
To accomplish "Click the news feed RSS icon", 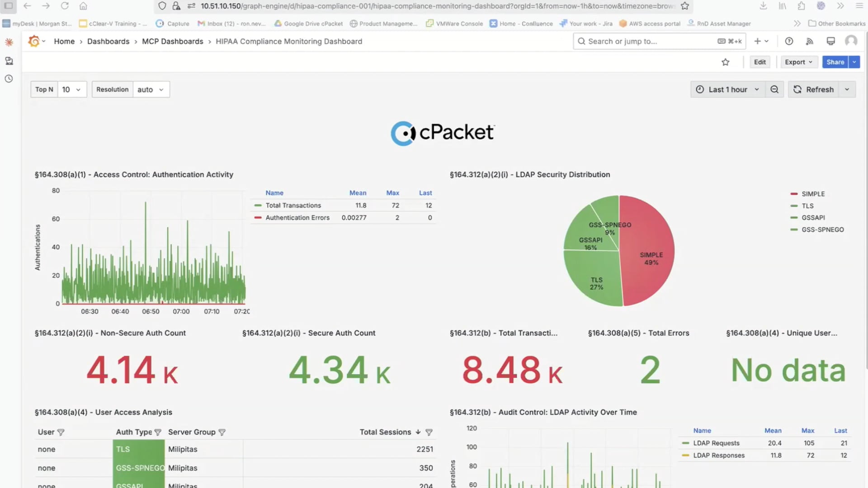I will [x=809, y=41].
